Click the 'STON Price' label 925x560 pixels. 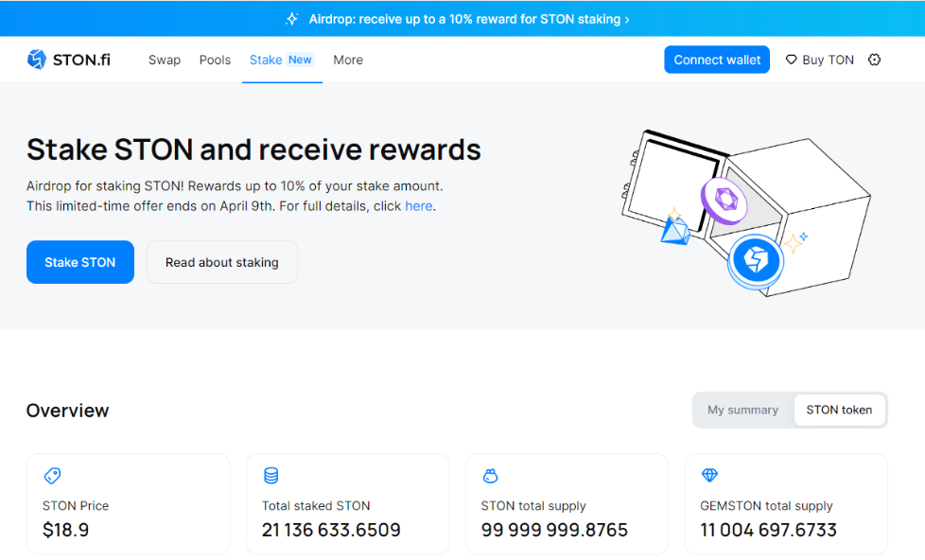[76, 506]
